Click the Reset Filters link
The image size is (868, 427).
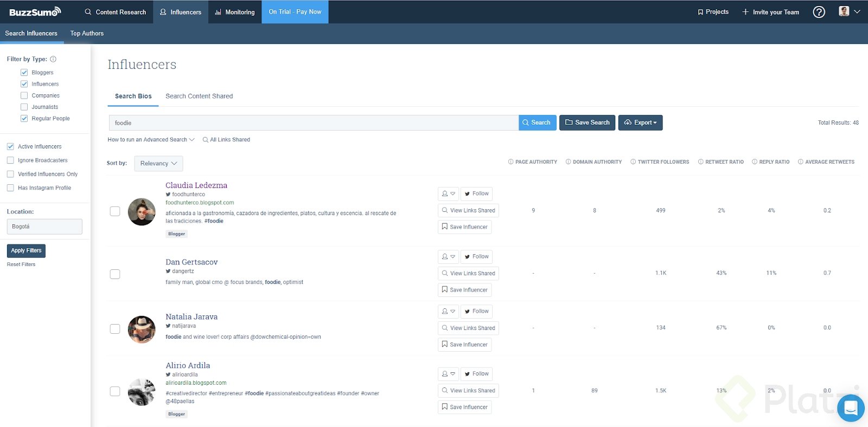pos(21,264)
